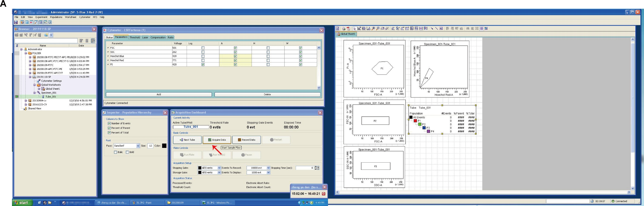Click the Save icon in main toolbar
The height and width of the screenshot is (206, 644).
pyautogui.click(x=16, y=23)
